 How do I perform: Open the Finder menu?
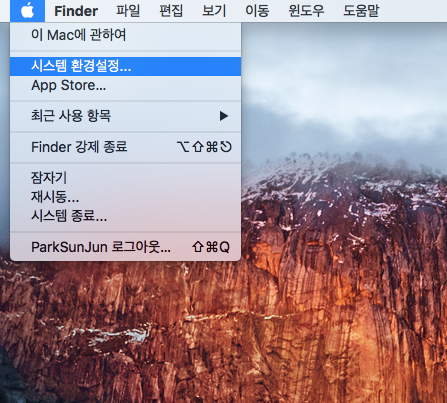[x=76, y=11]
